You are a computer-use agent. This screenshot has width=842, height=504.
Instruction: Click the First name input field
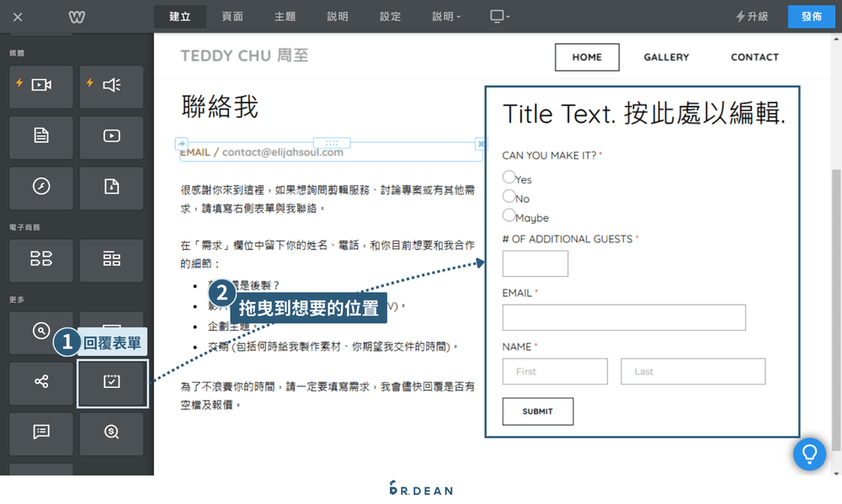tap(555, 371)
